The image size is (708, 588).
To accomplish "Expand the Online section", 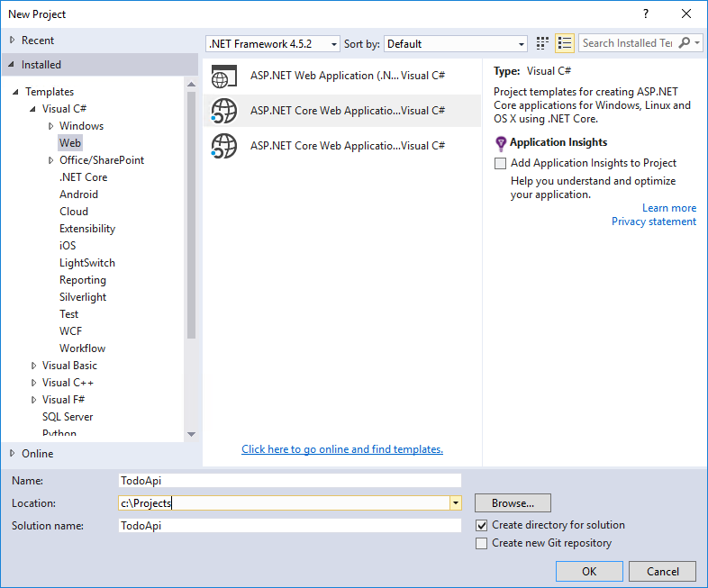I will pyautogui.click(x=13, y=453).
